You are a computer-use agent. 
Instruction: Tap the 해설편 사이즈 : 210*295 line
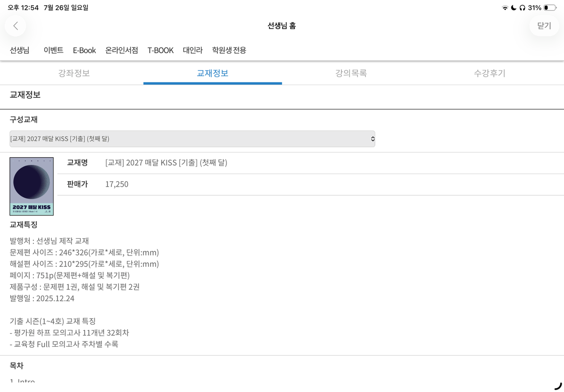pos(84,264)
